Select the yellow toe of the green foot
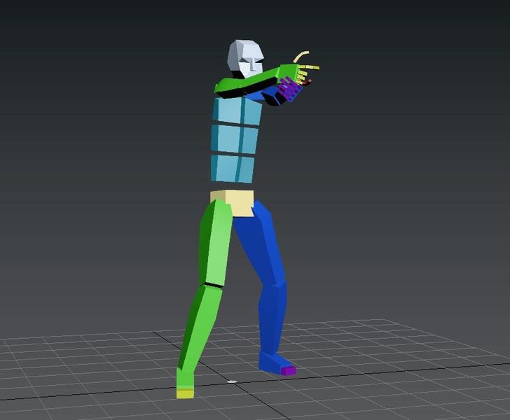The height and width of the screenshot is (420, 510). coord(185,393)
